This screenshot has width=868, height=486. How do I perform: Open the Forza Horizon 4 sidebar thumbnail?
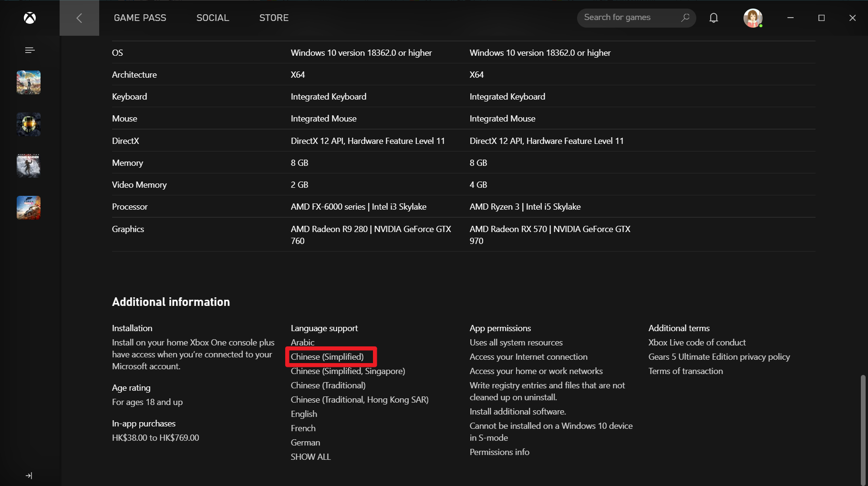(29, 208)
